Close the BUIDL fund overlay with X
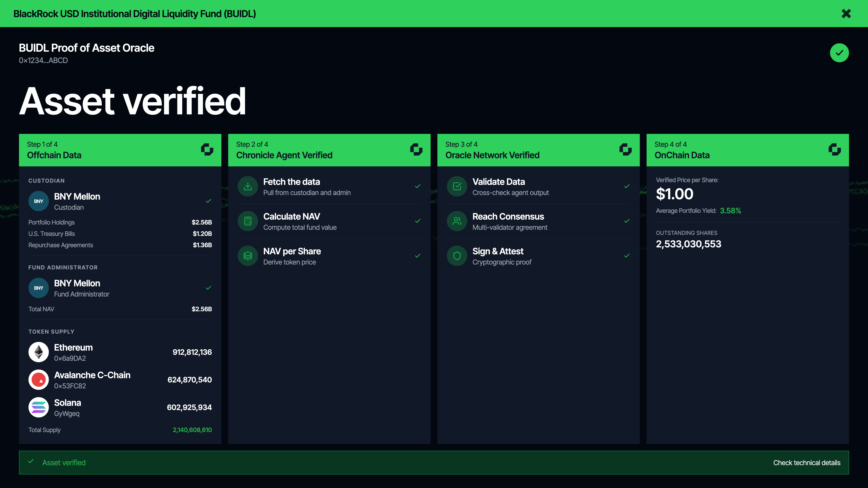 846,14
